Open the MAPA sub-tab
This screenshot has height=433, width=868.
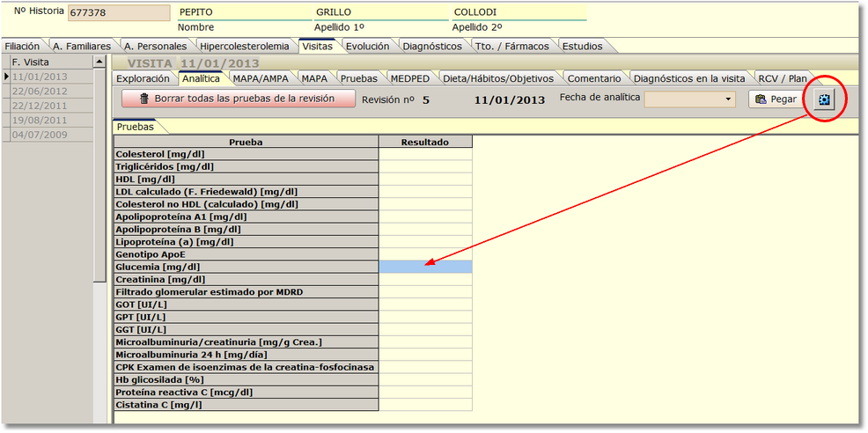click(x=314, y=78)
